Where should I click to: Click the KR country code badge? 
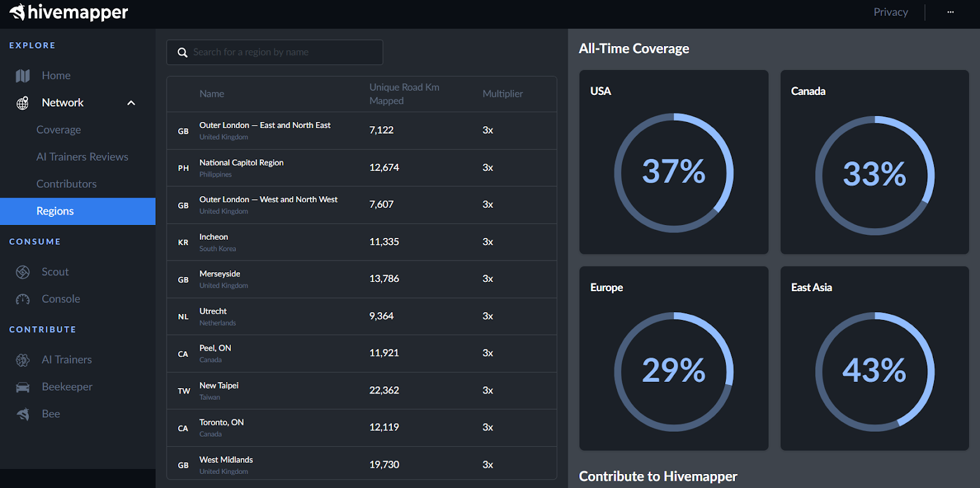(183, 243)
